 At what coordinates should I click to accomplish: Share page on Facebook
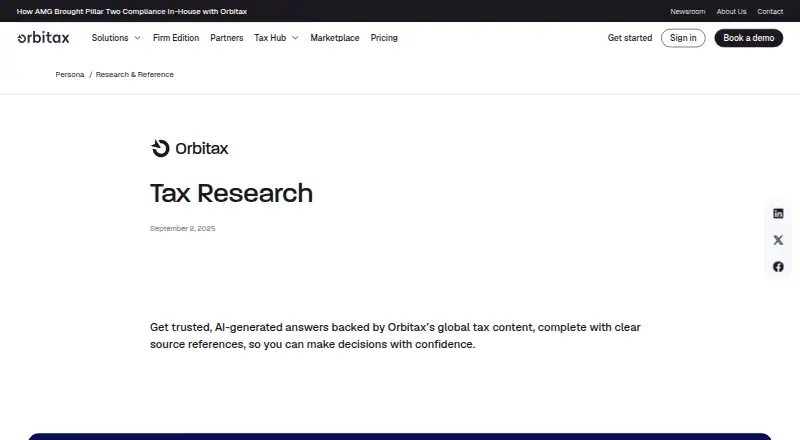tap(778, 266)
